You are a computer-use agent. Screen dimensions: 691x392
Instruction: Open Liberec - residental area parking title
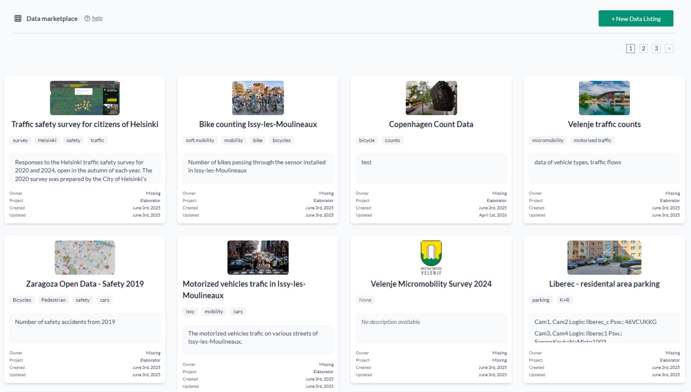(x=604, y=284)
